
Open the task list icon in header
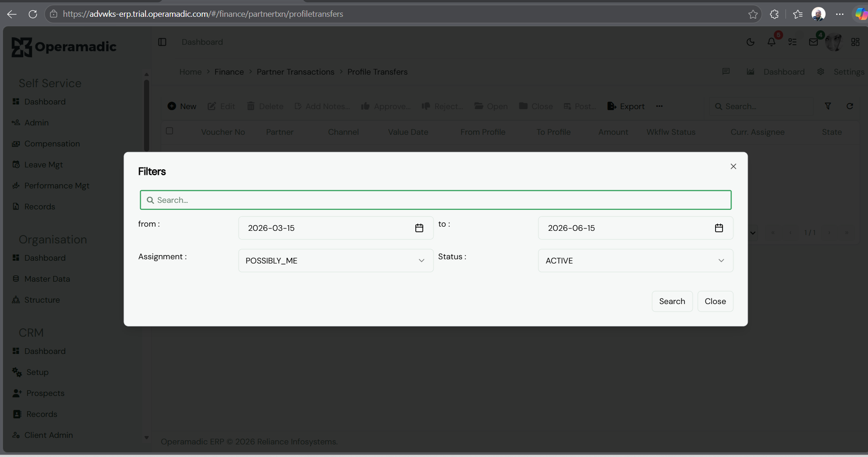click(x=792, y=42)
